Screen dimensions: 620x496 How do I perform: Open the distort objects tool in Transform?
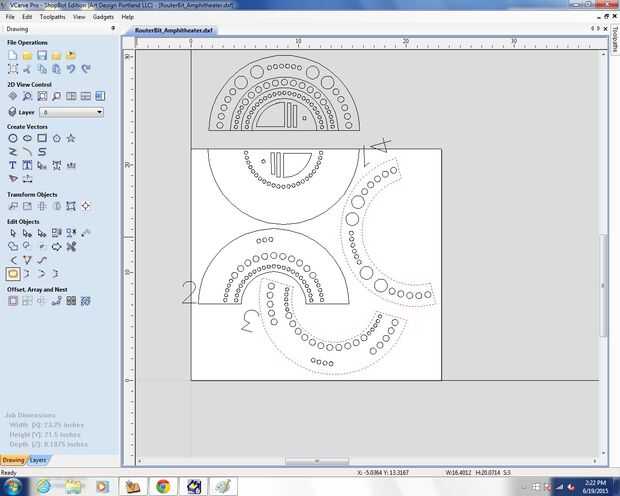(71, 206)
